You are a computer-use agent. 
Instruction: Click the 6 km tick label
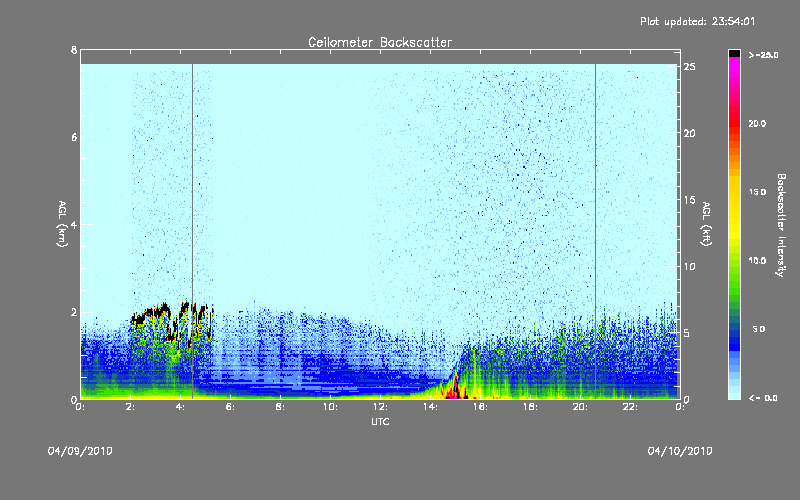[x=74, y=137]
